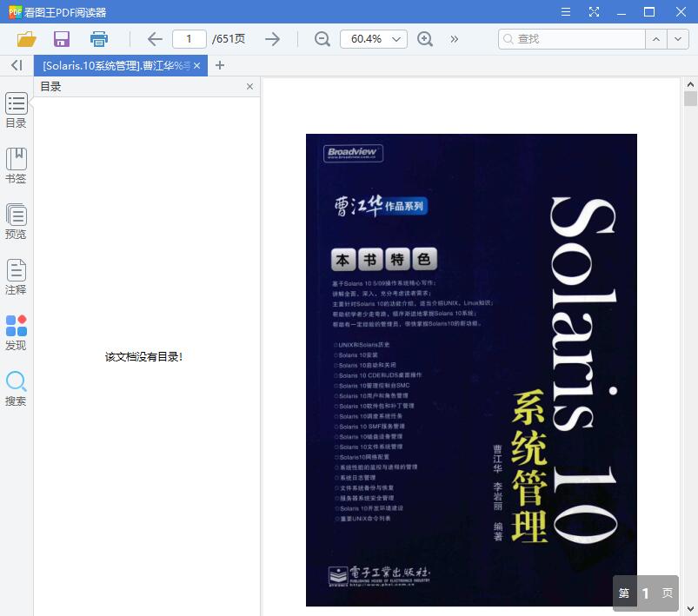The width and height of the screenshot is (698, 616).
Task: Open the 书签 bookmarks panel
Action: pyautogui.click(x=16, y=166)
